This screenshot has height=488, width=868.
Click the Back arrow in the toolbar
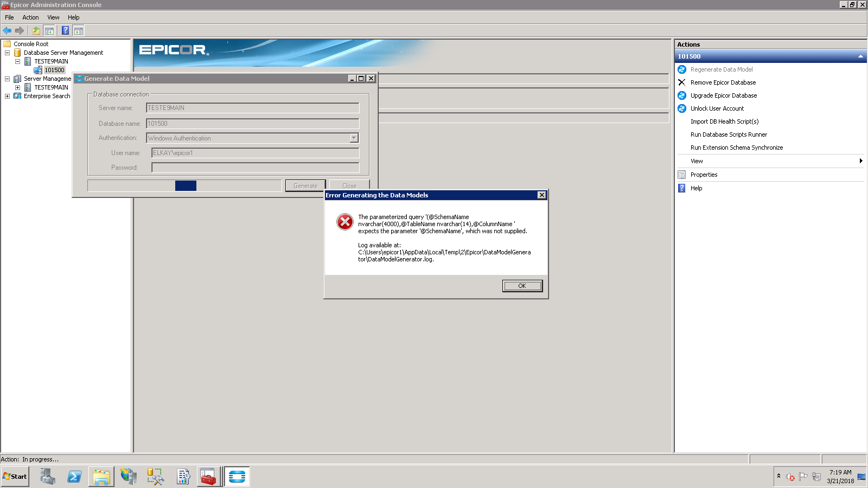[7, 30]
